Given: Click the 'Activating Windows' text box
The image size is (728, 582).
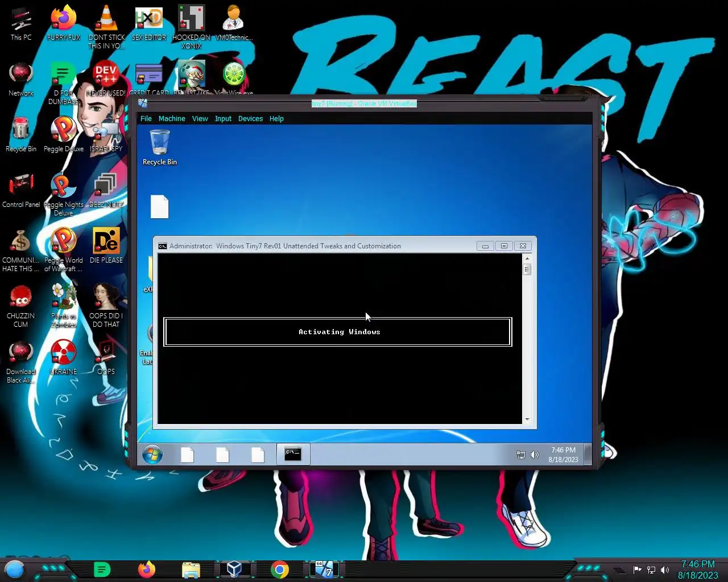Looking at the screenshot, I should (338, 332).
